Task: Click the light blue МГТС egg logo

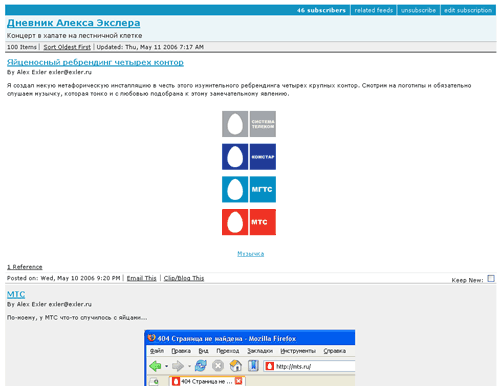Action: point(249,189)
